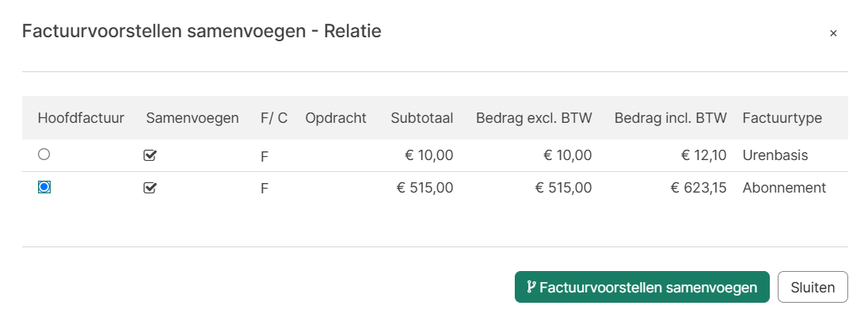This screenshot has width=868, height=317.
Task: Click the Bedrag incl. BTW column header
Action: [670, 117]
